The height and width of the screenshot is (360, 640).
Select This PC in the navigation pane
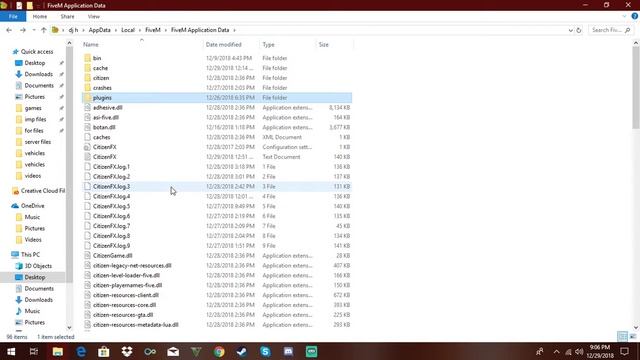coord(30,254)
